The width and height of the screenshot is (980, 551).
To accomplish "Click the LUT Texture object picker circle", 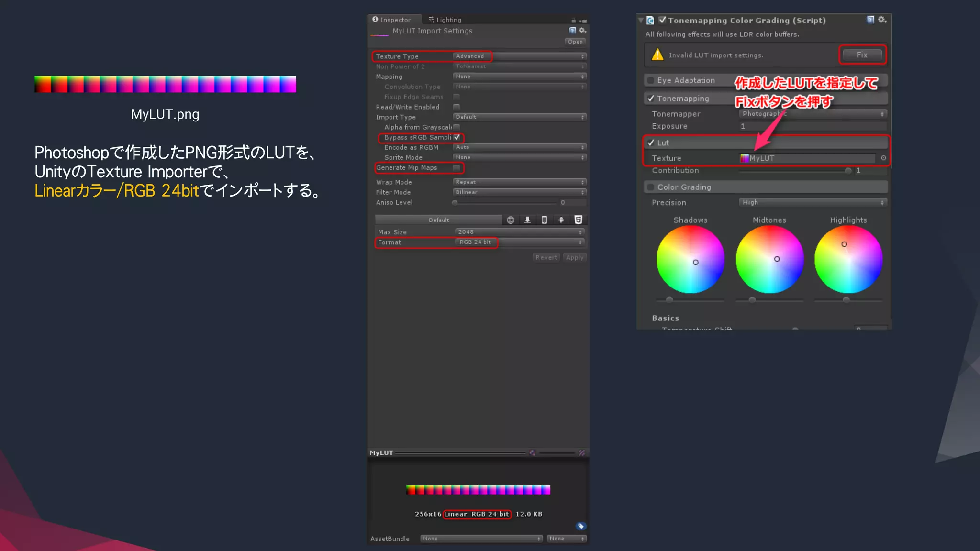I will [883, 158].
